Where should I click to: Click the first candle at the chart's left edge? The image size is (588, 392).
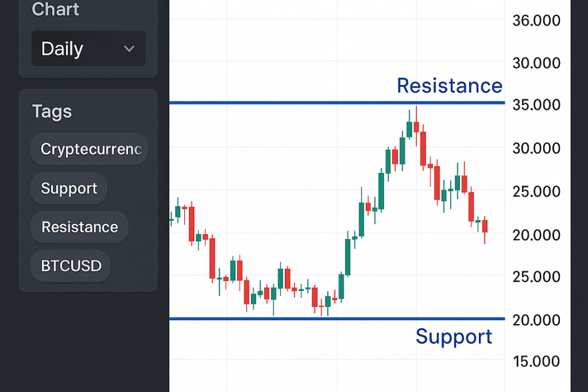point(171,220)
